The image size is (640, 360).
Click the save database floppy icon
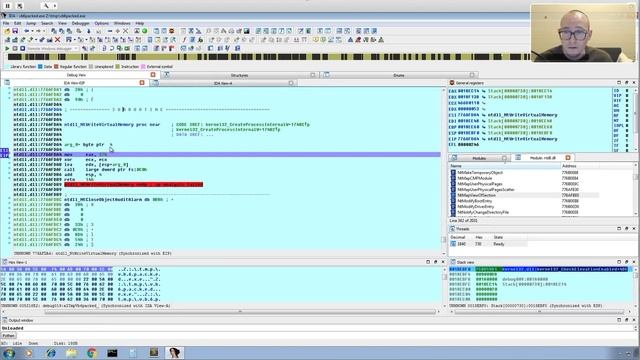tap(15, 31)
